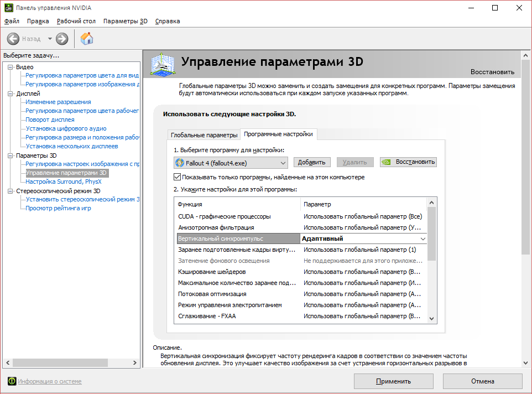
Task: Open Информация о системе link
Action: pyautogui.click(x=50, y=381)
